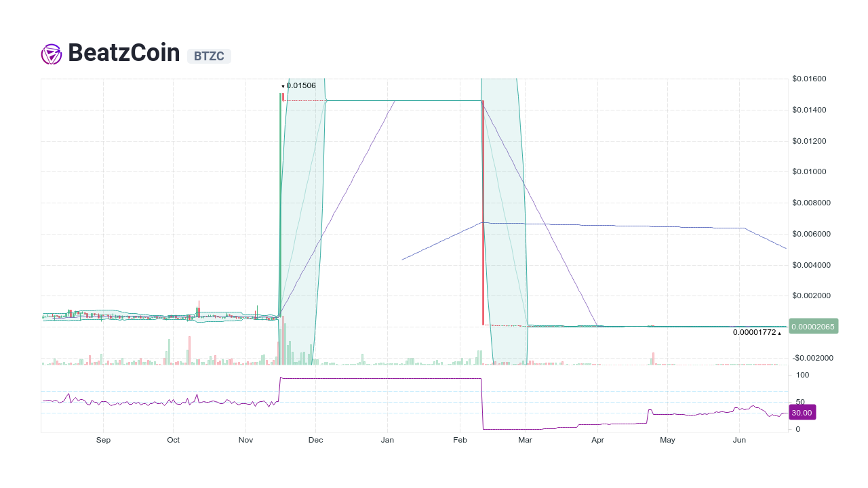Click the Sep date axis label
The image size is (868, 488).
point(103,440)
